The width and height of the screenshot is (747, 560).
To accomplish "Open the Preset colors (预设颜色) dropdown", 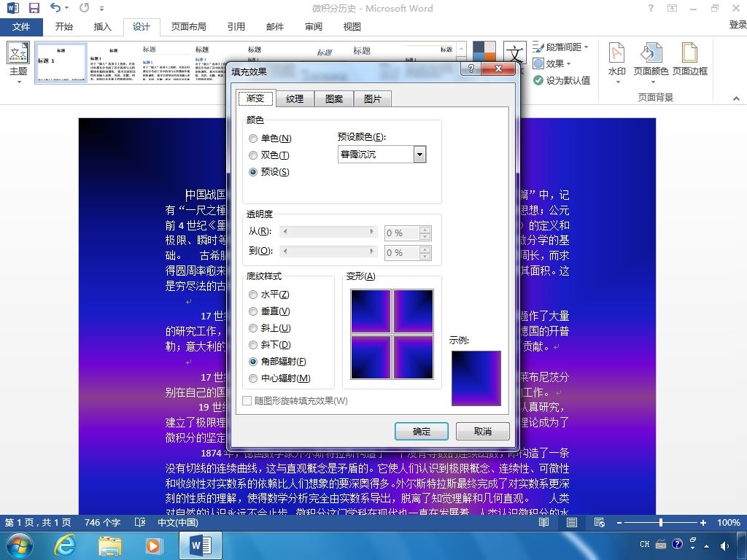I will click(x=419, y=155).
